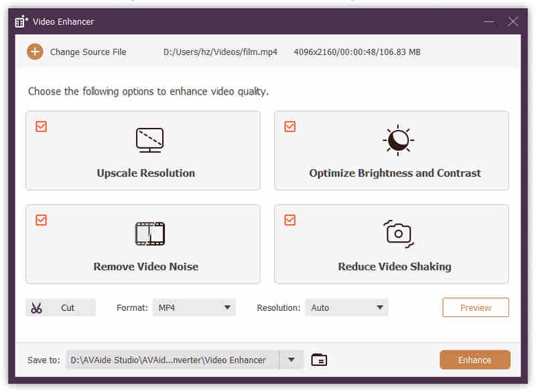Close the Video Enhancer window
The width and height of the screenshot is (536, 392).
pyautogui.click(x=513, y=21)
